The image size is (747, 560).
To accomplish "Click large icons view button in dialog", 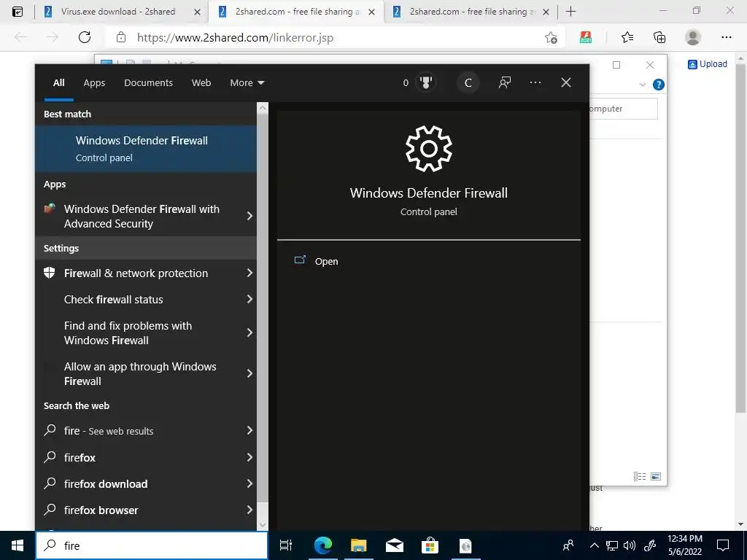I will pos(656,477).
